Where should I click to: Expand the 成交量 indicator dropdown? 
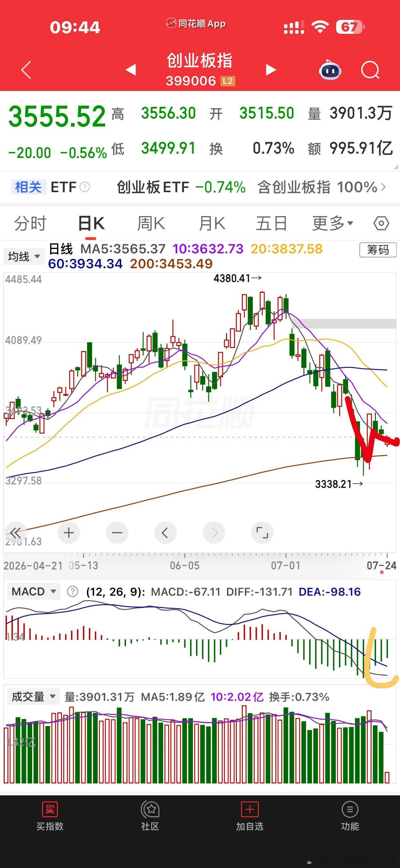tap(34, 697)
